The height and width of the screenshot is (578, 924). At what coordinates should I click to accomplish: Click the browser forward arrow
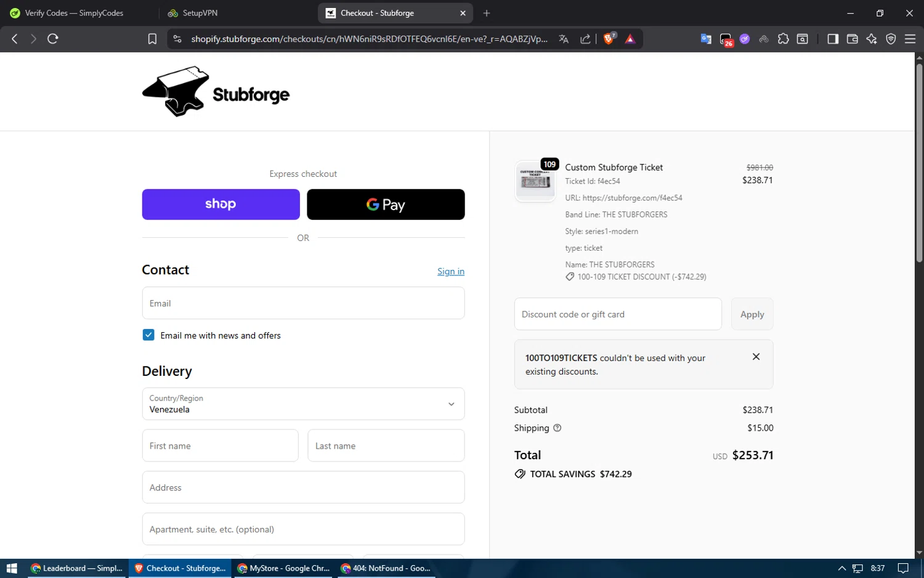33,39
